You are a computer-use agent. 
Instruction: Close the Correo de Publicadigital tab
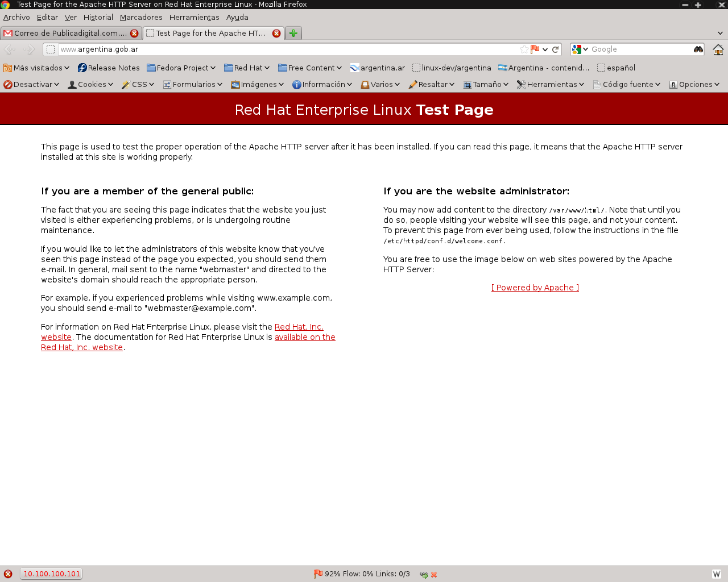coord(134,33)
